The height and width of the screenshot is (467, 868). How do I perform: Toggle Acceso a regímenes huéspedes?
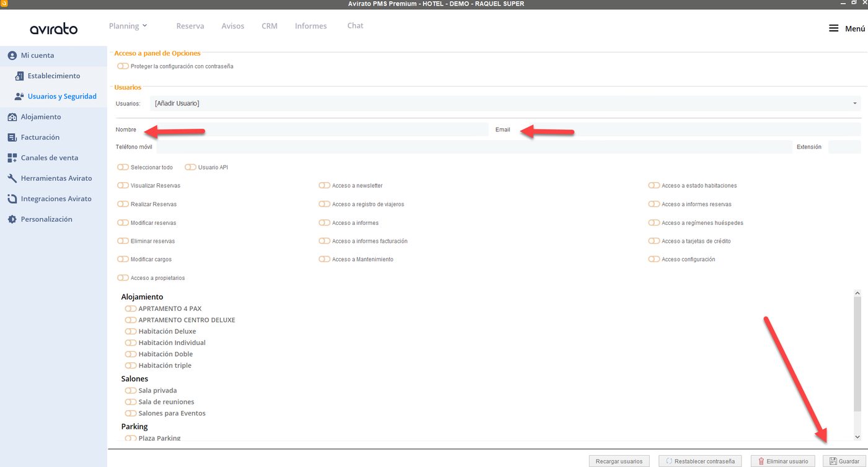coord(654,222)
